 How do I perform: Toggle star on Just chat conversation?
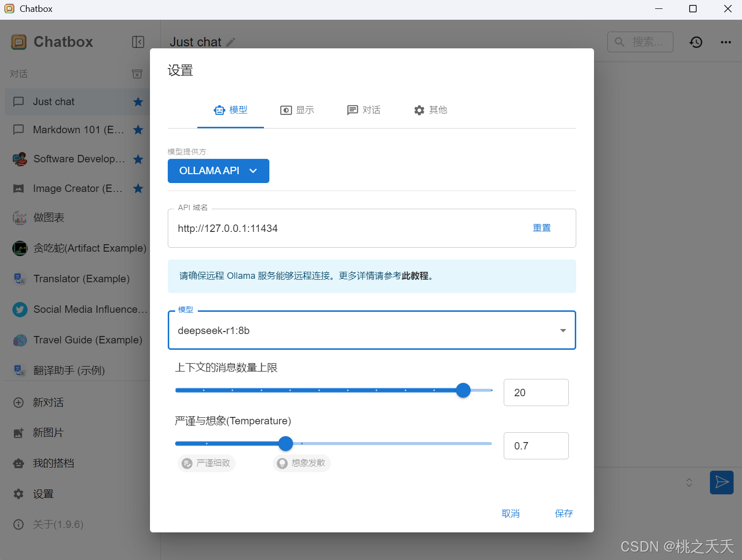click(x=138, y=102)
